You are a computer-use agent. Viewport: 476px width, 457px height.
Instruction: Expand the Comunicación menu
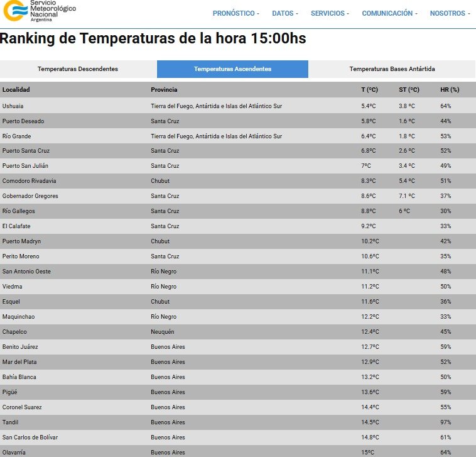389,13
